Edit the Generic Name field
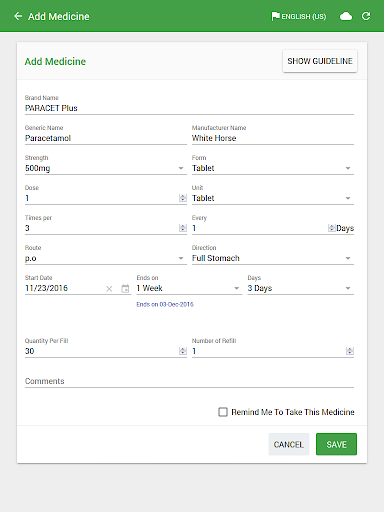The width and height of the screenshot is (384, 512). (106, 138)
